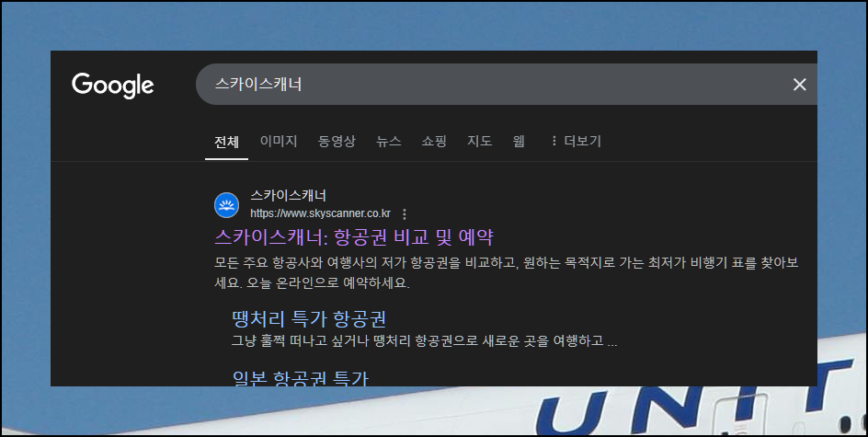The width and height of the screenshot is (868, 437).
Task: Open the 지도 tab
Action: pos(479,142)
